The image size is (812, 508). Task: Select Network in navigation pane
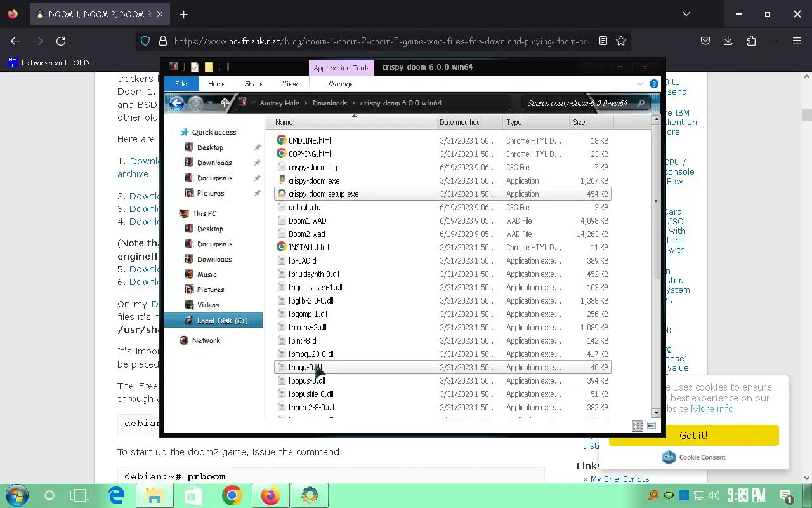(206, 340)
